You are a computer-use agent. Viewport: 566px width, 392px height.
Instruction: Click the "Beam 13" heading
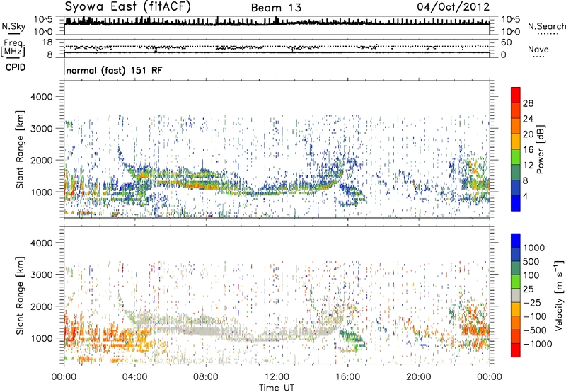pyautogui.click(x=276, y=8)
